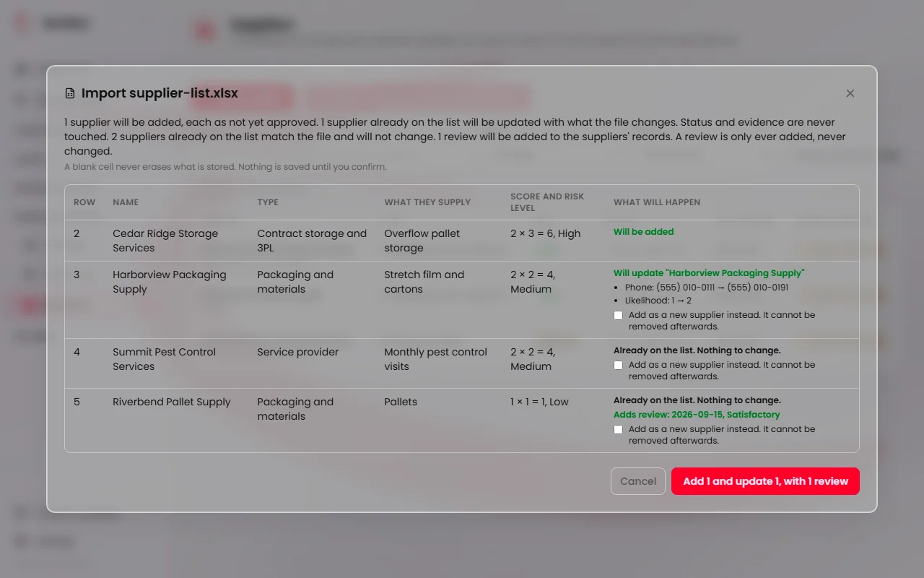The width and height of the screenshot is (924, 578).
Task: Check add-as-new for Summit Pest Control Services
Action: (x=618, y=365)
